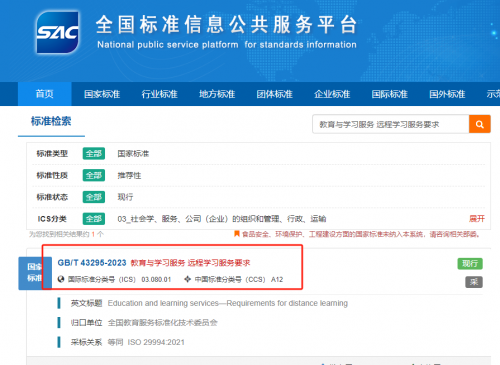Filter by 推荐性 nature
This screenshot has height=365, width=500.
coord(129,175)
